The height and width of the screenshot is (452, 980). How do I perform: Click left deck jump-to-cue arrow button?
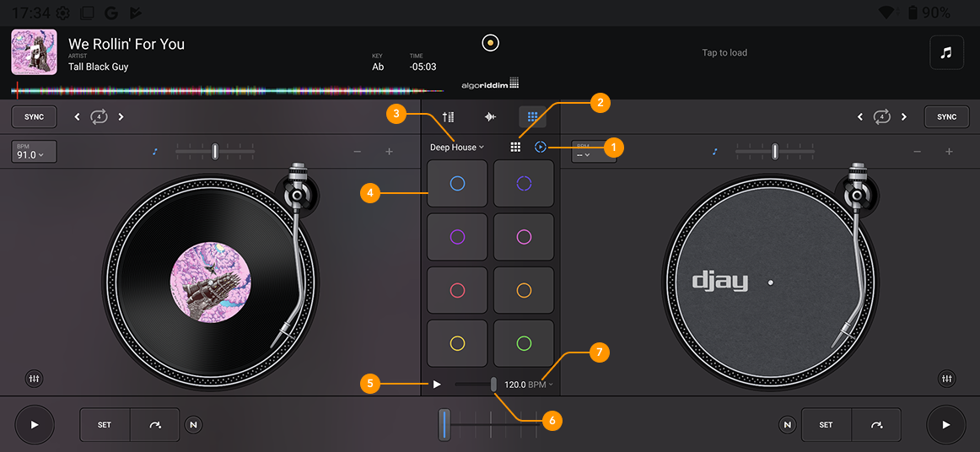pos(155,425)
